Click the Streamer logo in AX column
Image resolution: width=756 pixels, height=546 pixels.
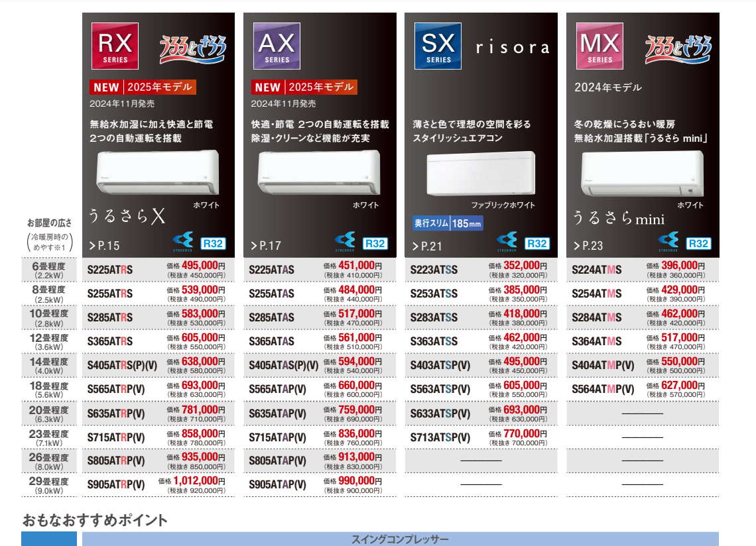point(345,241)
